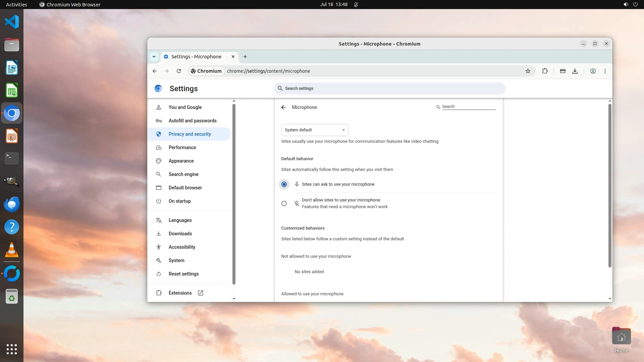Open the Extensions puzzle icon
The width and height of the screenshot is (644, 362).
[x=545, y=71]
